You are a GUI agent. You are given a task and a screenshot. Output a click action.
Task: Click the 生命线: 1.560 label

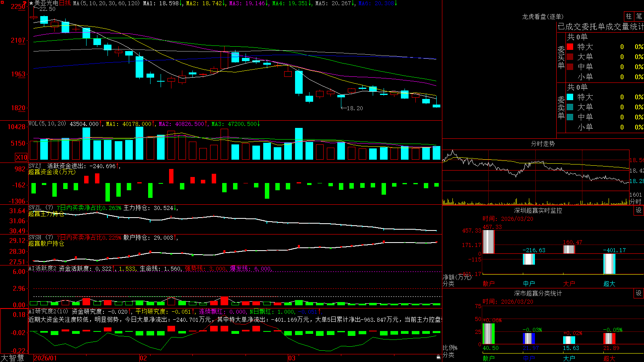[160, 268]
